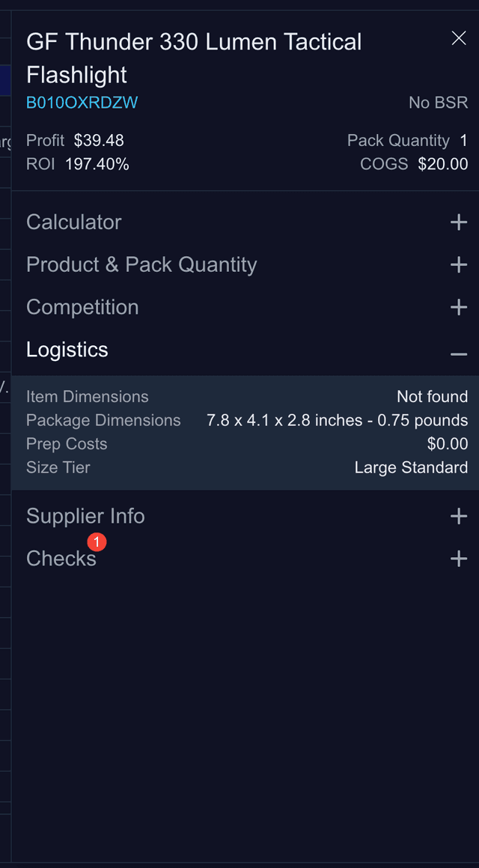Viewport: 479px width, 868px height.
Task: Collapse the Logistics section header
Action: pos(67,350)
